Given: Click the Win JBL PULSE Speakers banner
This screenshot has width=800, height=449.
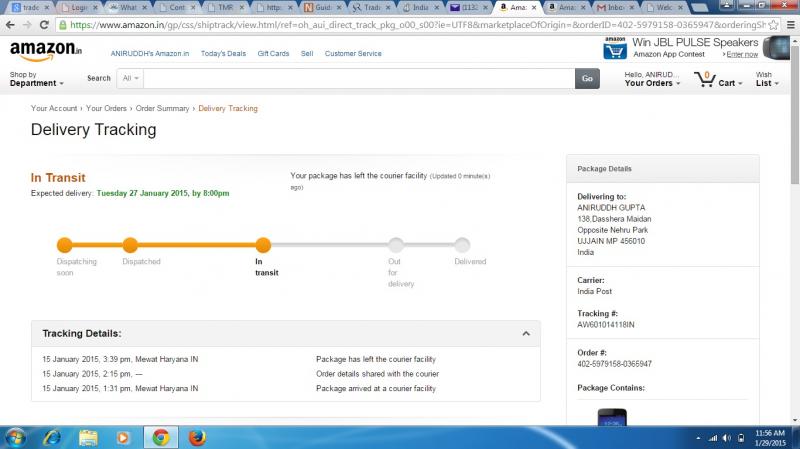Looking at the screenshot, I should click(695, 42).
